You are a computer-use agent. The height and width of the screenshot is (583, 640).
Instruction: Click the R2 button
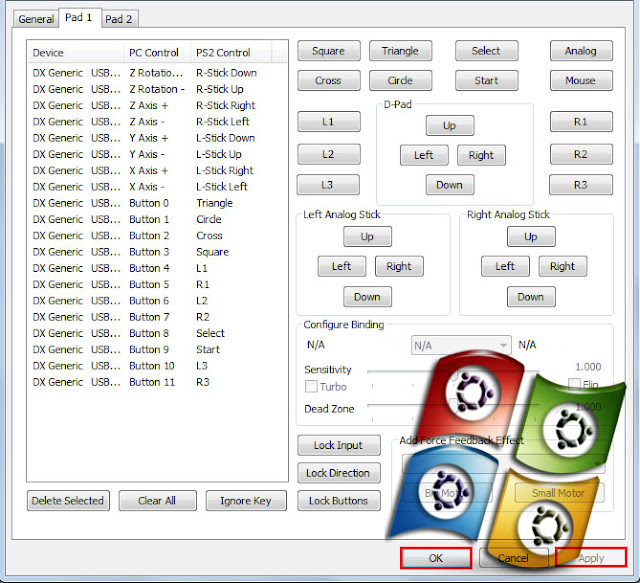[581, 154]
